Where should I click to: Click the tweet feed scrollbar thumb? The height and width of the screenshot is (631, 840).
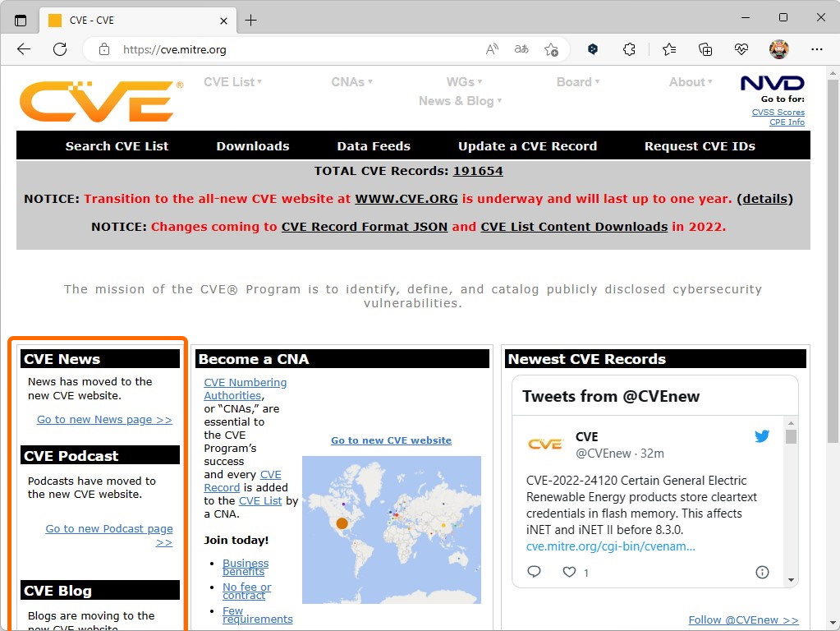[x=791, y=436]
